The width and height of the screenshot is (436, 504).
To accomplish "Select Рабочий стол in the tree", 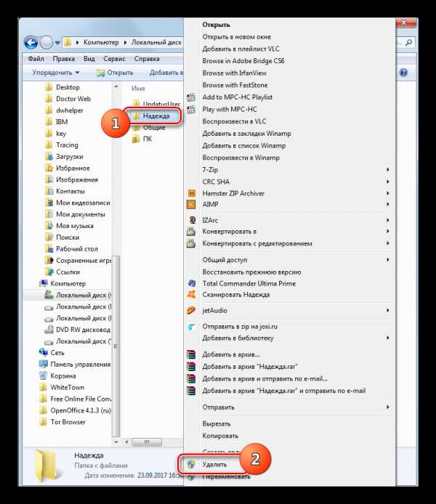I will (x=77, y=249).
